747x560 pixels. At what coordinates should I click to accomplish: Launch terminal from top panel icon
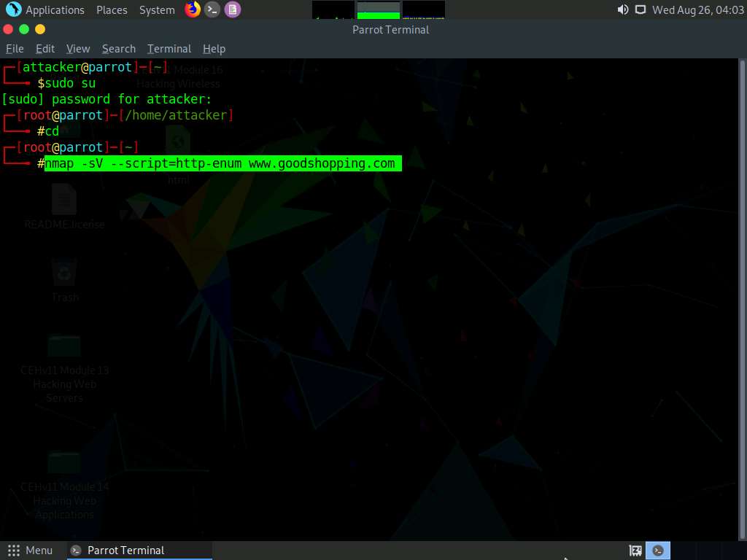tap(212, 9)
